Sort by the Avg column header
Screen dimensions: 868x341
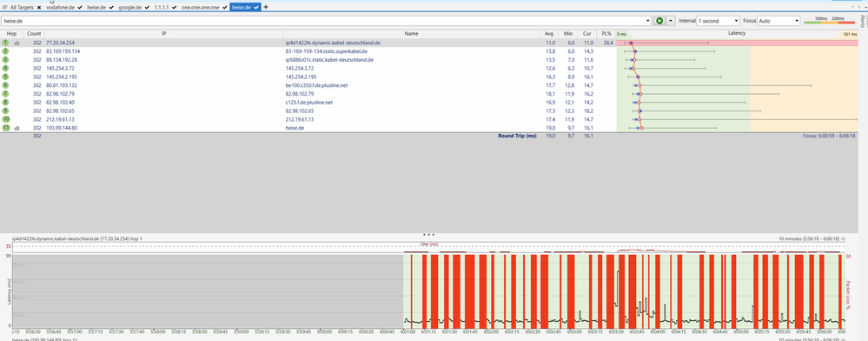click(548, 34)
